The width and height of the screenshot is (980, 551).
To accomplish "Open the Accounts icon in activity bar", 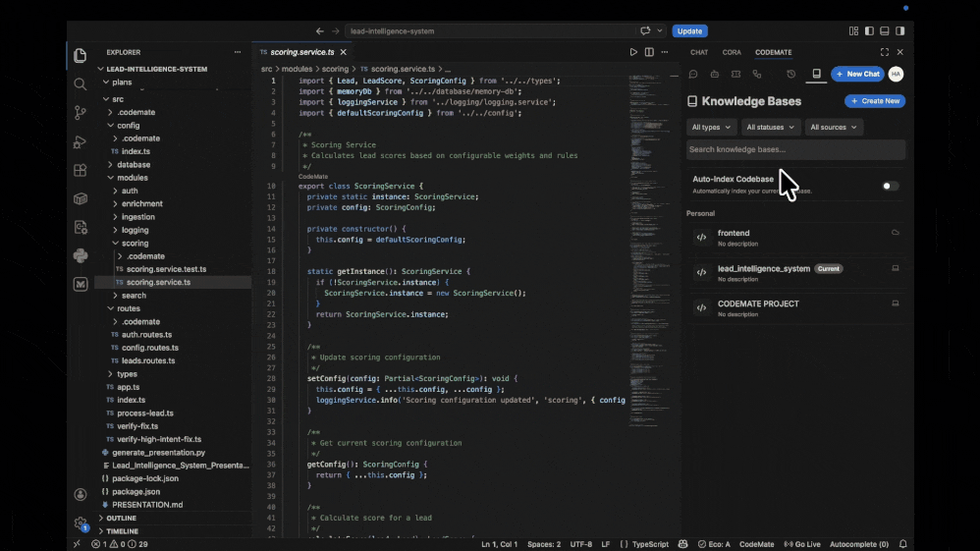I will (80, 495).
